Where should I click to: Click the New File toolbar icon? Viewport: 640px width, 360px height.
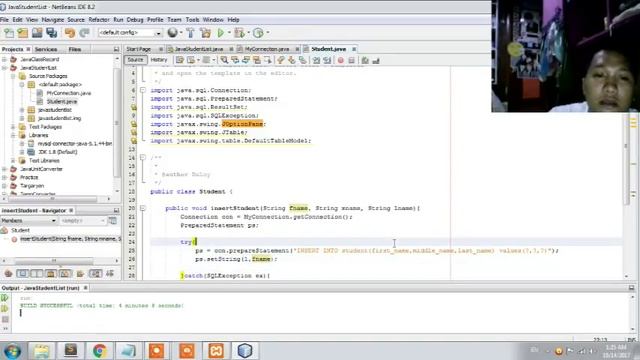click(x=9, y=33)
